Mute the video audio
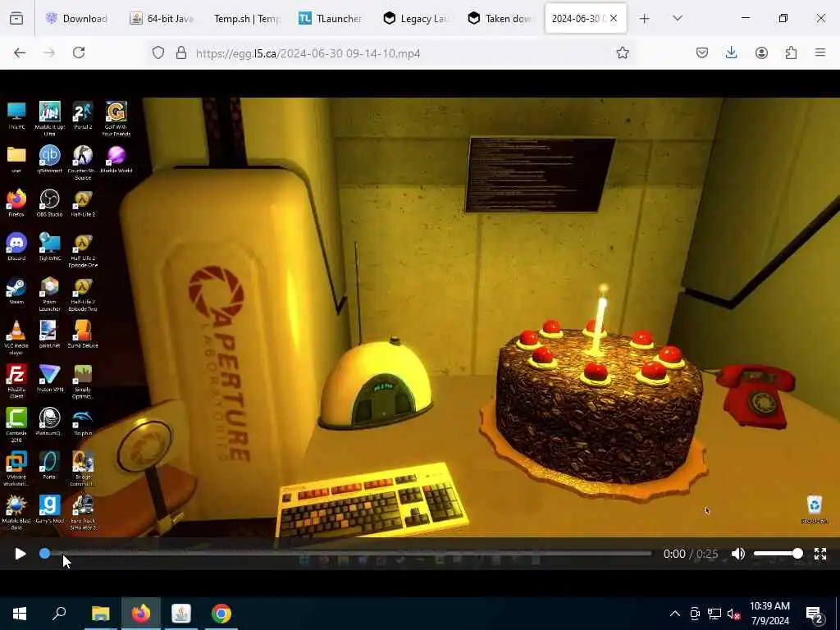Screen dimensions: 840x630 (x=738, y=554)
